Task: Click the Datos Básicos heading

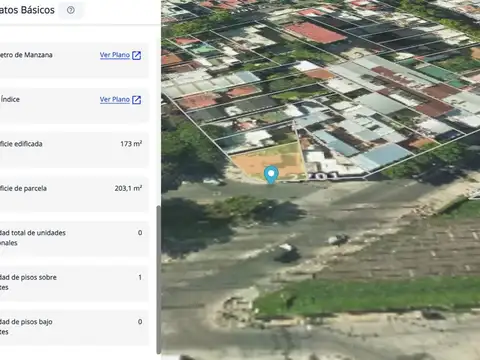Action: (27, 10)
